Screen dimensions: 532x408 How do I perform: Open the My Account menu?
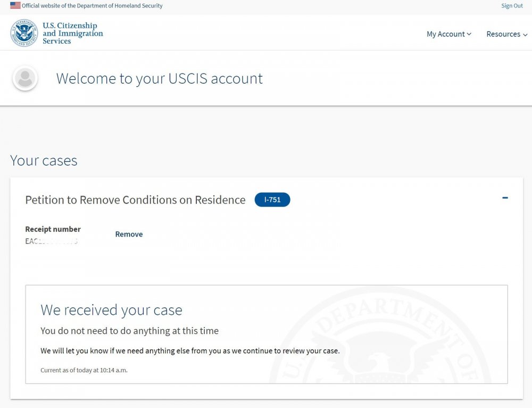coord(449,34)
